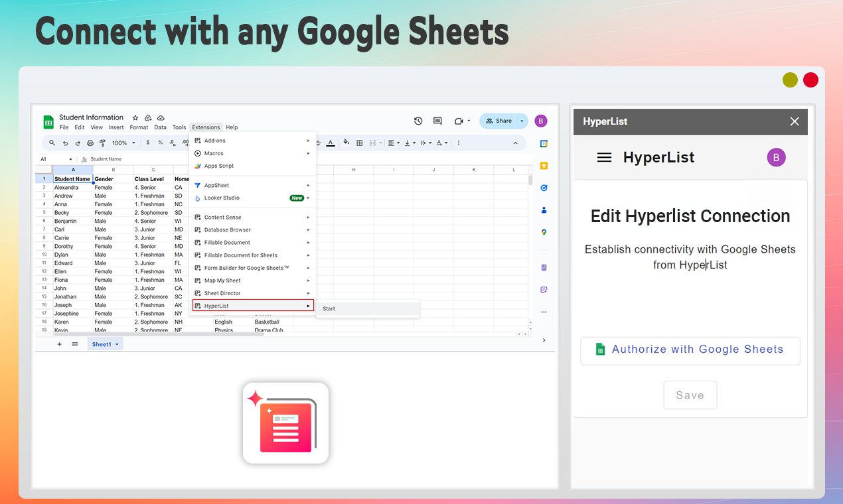Click the sheet's vertical scrollbar
The image size is (843, 504).
coord(530,180)
